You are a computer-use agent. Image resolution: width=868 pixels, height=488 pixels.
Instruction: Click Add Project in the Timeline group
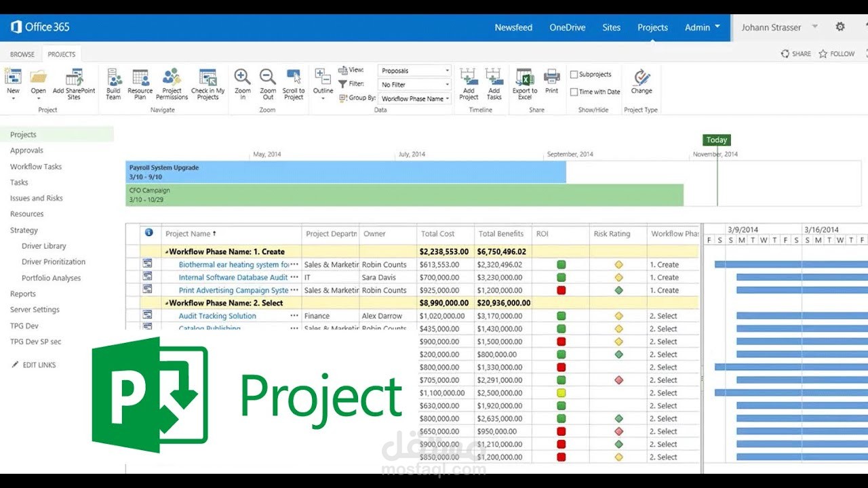469,77
